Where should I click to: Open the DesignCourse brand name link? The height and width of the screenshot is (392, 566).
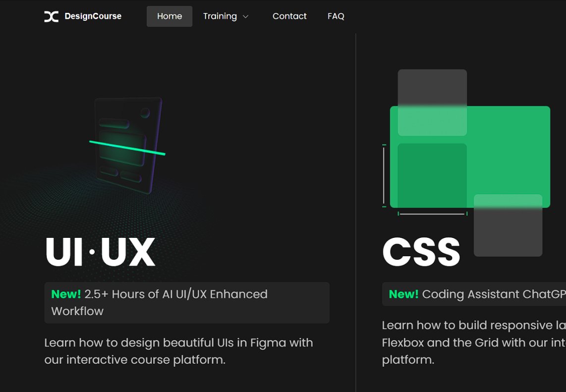click(x=93, y=16)
